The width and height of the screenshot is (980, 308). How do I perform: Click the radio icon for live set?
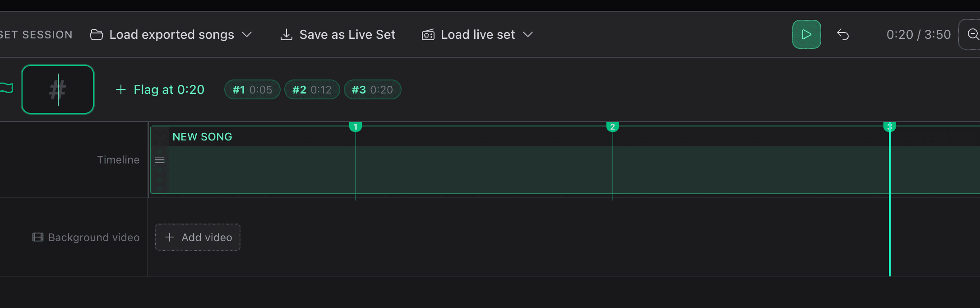coord(428,35)
